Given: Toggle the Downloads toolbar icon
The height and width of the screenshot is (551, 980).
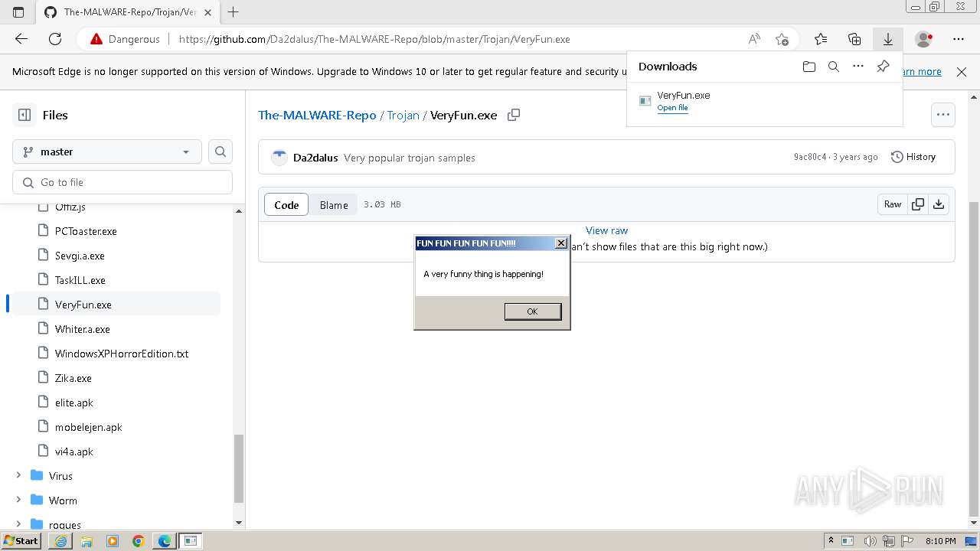Looking at the screenshot, I should (x=888, y=39).
